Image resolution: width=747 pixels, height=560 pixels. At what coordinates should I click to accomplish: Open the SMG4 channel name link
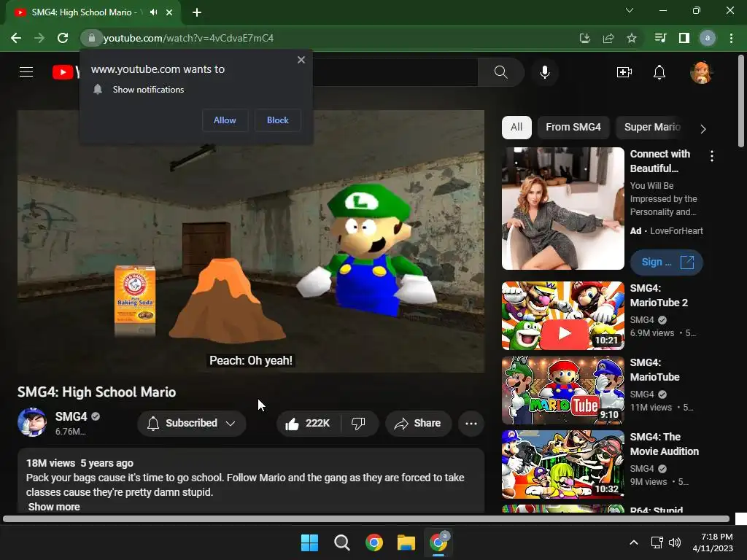coord(71,416)
